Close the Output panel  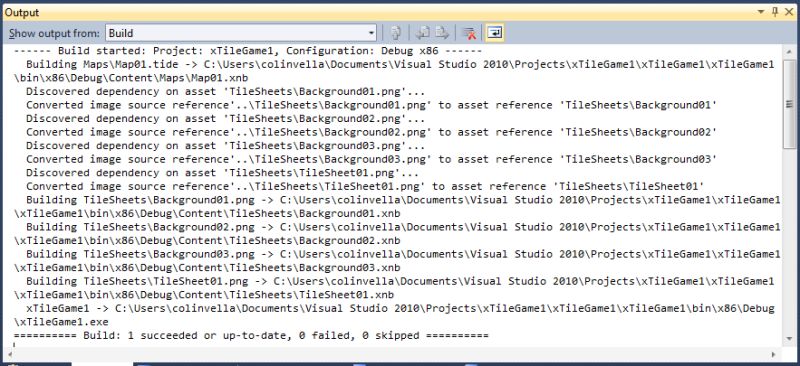coord(789,11)
